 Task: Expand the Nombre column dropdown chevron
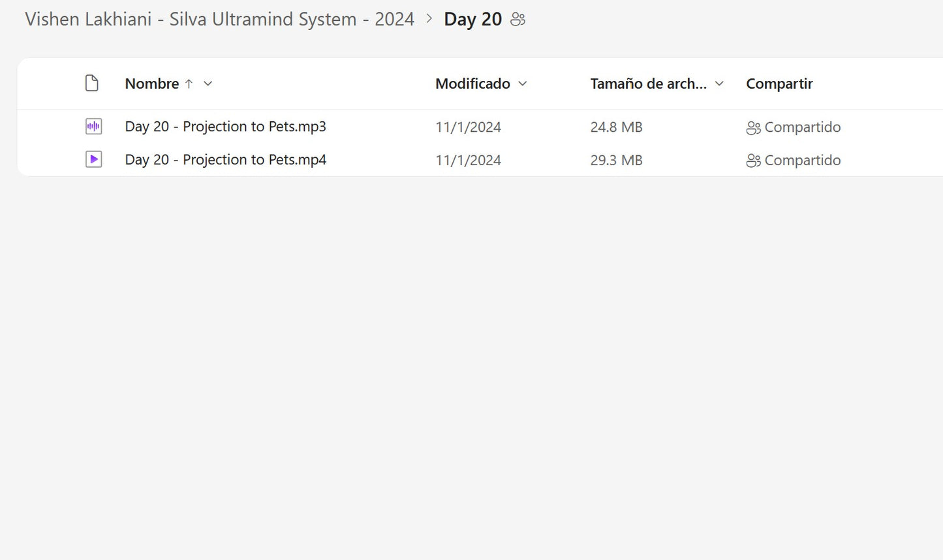point(208,84)
